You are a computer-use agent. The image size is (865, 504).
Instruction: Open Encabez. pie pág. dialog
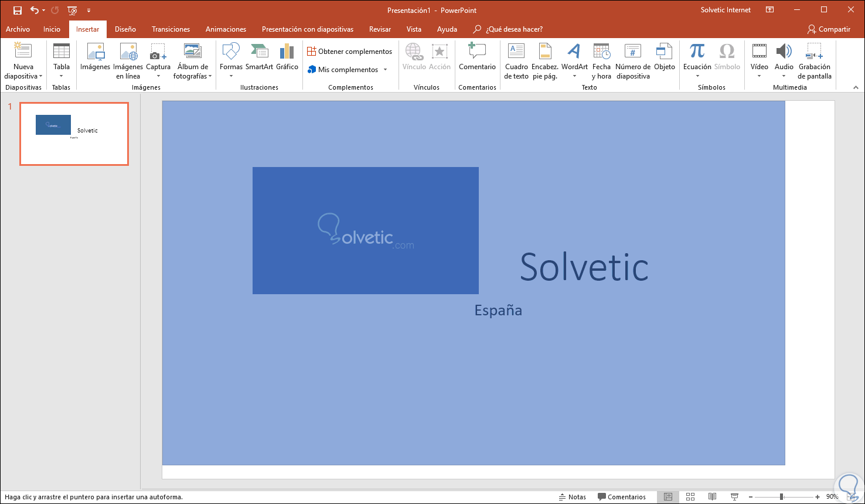(x=545, y=61)
